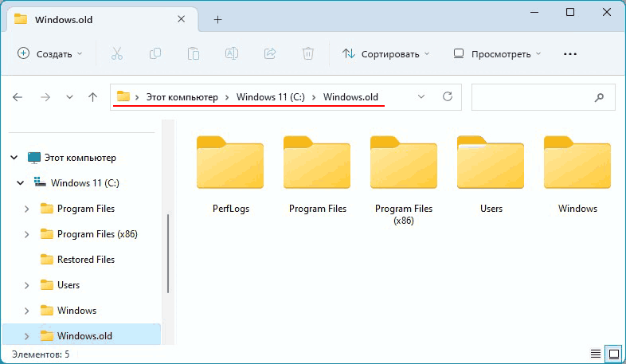Click the Rename icon in toolbar
Viewport: 626px width, 364px height.
(x=232, y=53)
